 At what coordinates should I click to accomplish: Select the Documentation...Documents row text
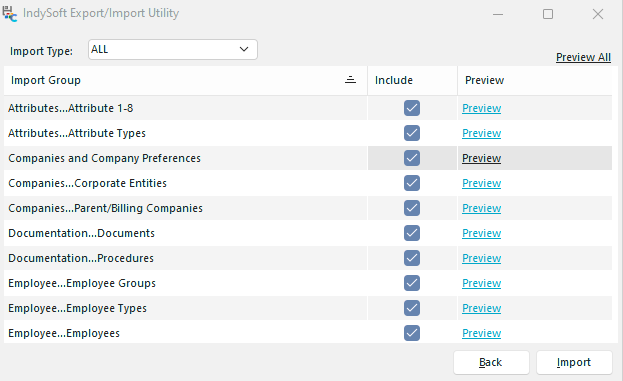[81, 233]
